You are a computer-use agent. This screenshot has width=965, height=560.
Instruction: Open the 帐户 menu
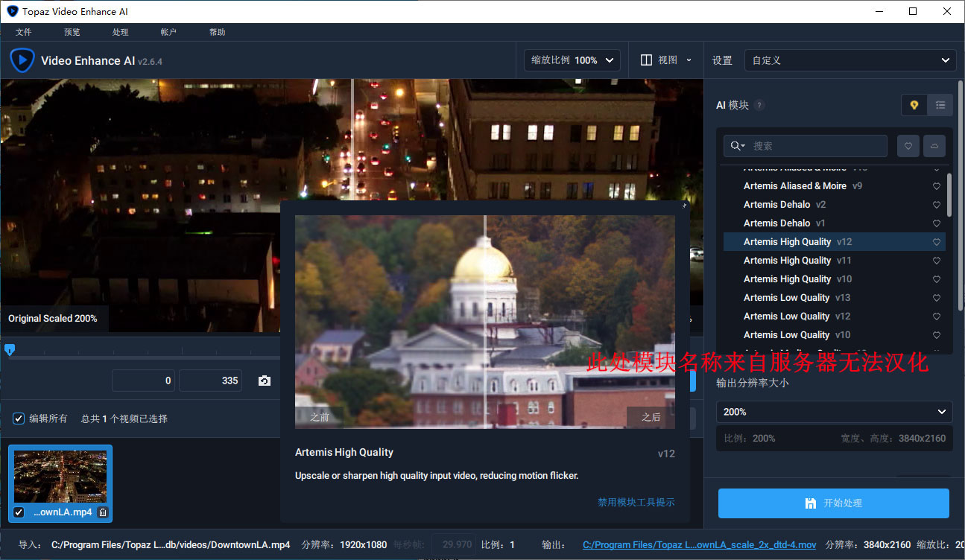click(x=168, y=32)
